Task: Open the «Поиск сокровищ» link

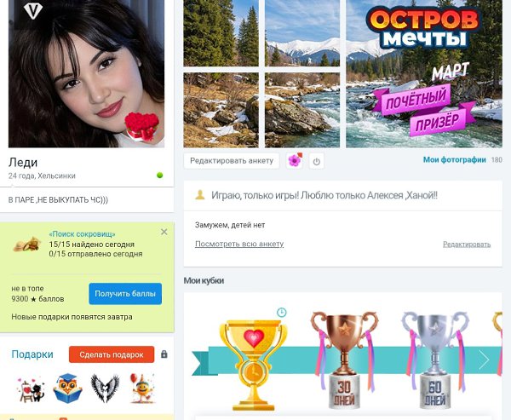Action: (82, 234)
